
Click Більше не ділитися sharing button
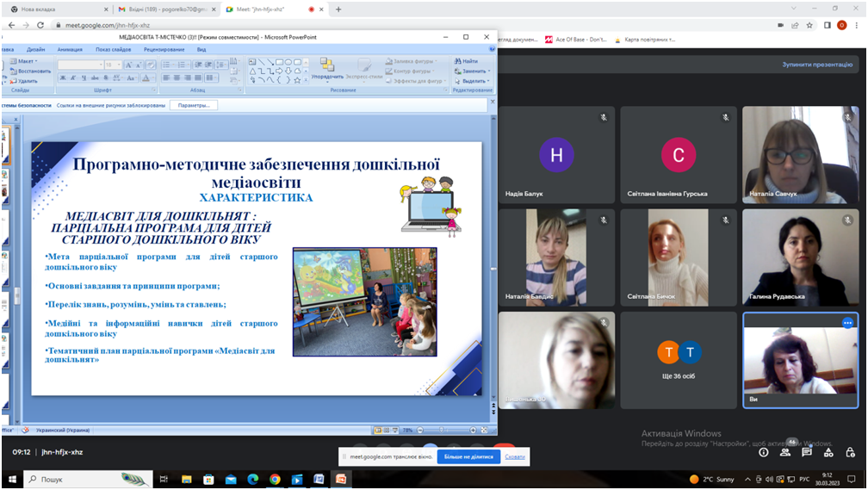pyautogui.click(x=468, y=456)
